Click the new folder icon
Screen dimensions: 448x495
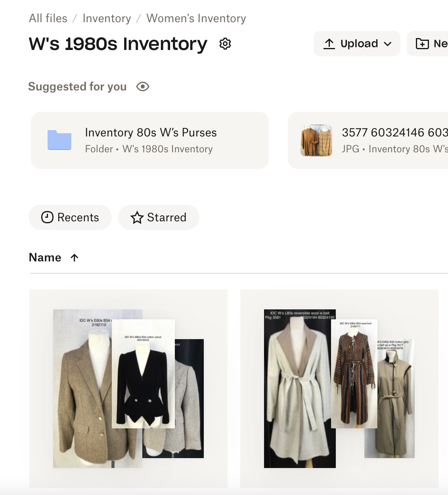point(422,44)
